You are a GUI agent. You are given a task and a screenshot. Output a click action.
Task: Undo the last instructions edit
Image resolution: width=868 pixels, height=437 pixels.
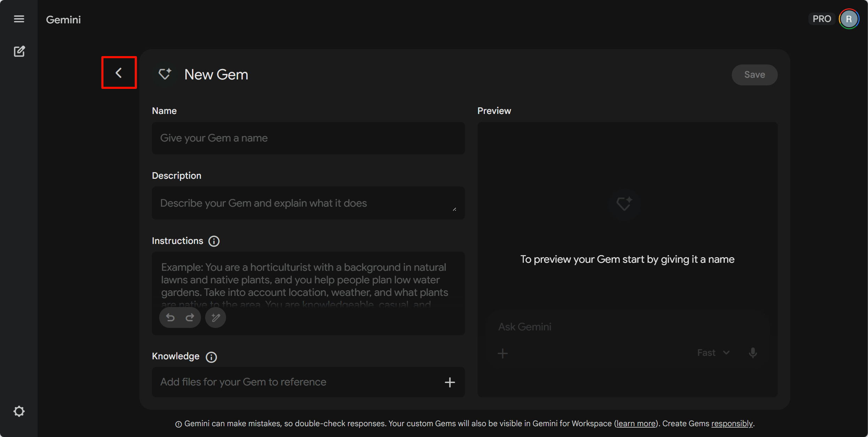[170, 317]
